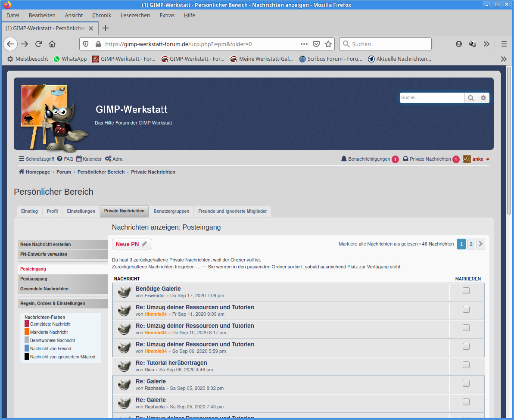514x420 pixels.
Task: Click red Gemeldete Nachricht color swatch
Action: pyautogui.click(x=27, y=324)
